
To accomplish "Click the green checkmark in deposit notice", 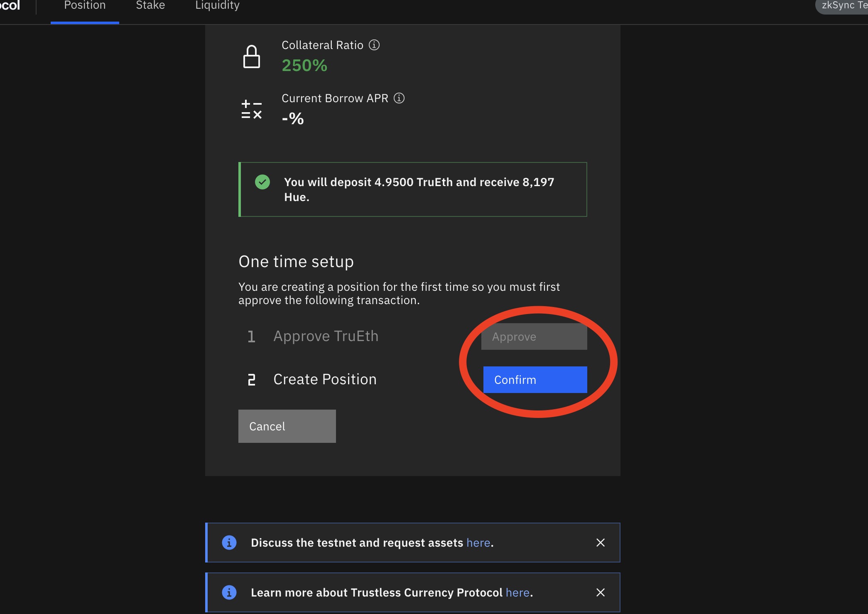I will point(262,182).
